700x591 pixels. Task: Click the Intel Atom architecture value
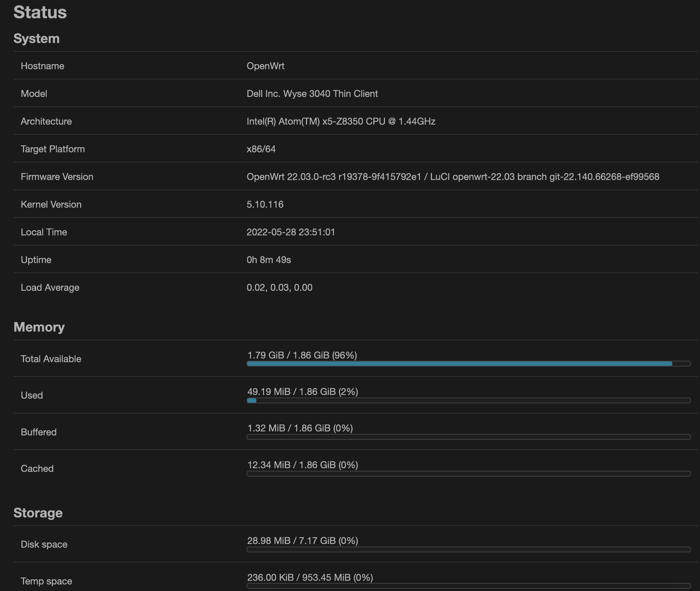[341, 121]
